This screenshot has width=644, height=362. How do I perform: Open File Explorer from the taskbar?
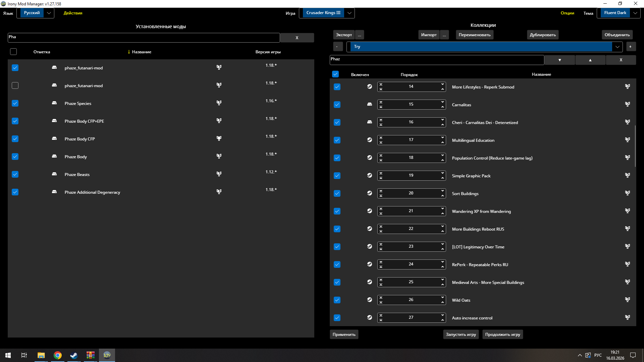click(x=41, y=355)
